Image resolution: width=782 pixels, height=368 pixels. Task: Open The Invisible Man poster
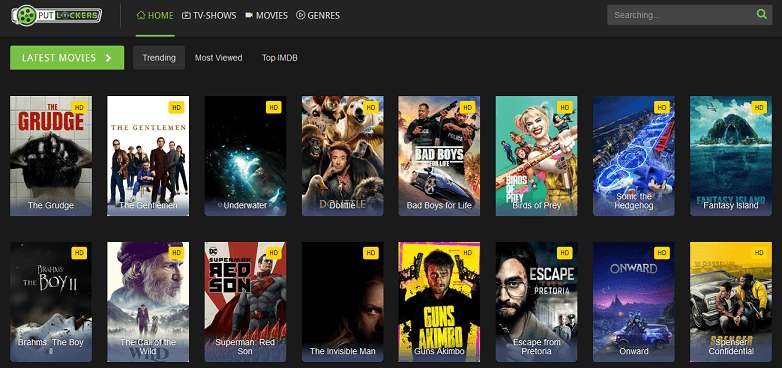[343, 302]
